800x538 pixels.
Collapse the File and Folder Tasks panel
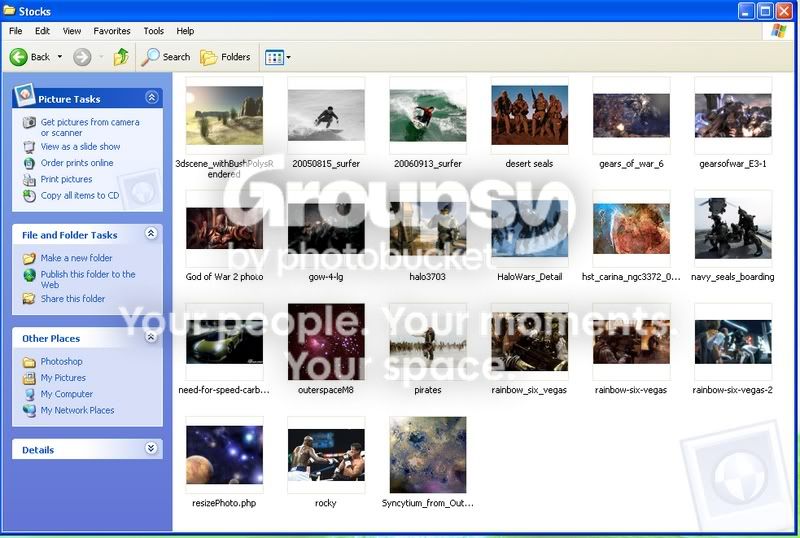point(151,233)
